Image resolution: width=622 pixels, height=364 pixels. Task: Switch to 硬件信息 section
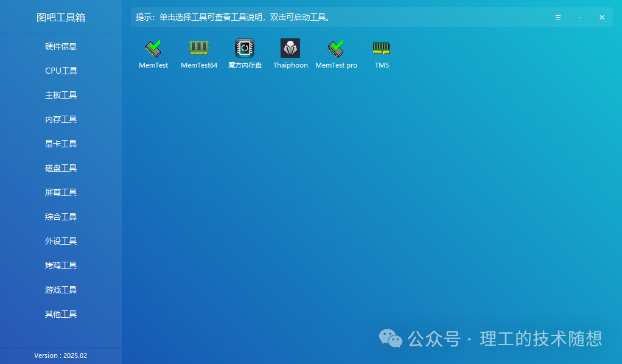pos(60,46)
